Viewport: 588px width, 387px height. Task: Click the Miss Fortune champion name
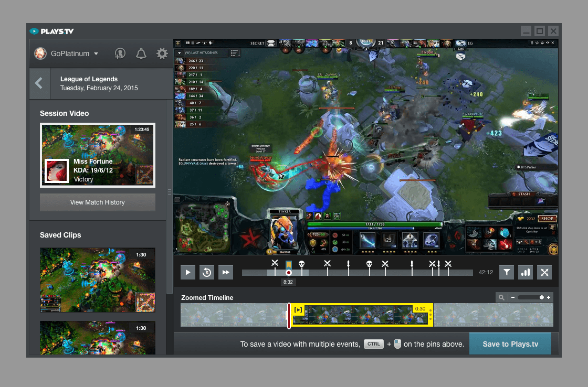[93, 162]
